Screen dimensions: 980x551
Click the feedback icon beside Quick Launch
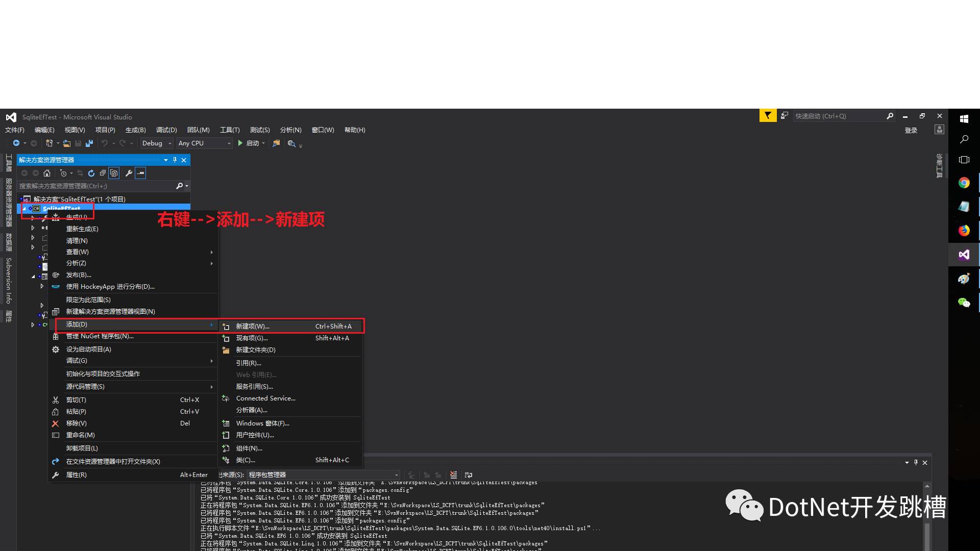tap(784, 116)
